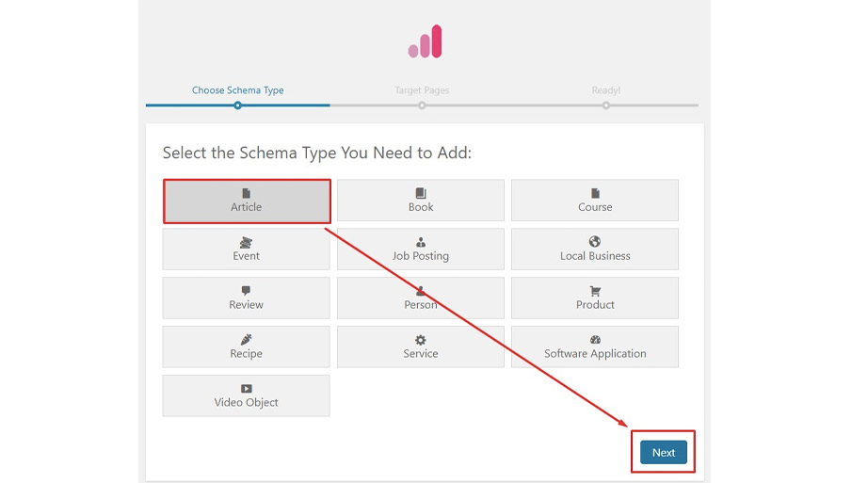
Task: Choose the Job Posting icon
Action: (421, 242)
